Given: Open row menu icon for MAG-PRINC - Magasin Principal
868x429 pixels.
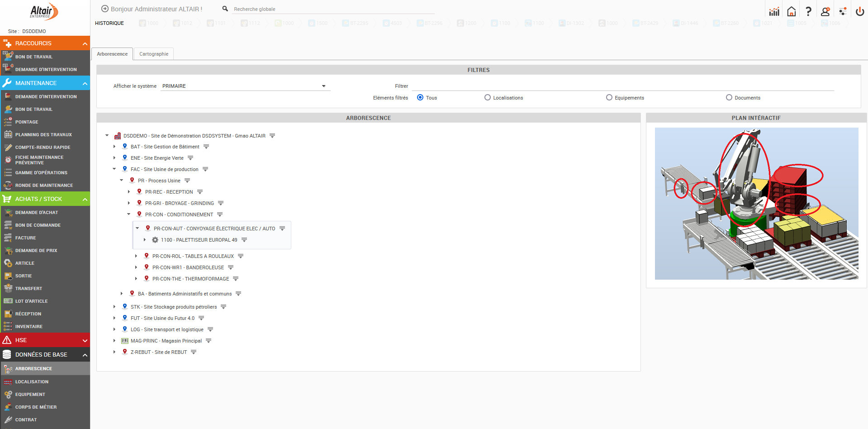Looking at the screenshot, I should [209, 341].
